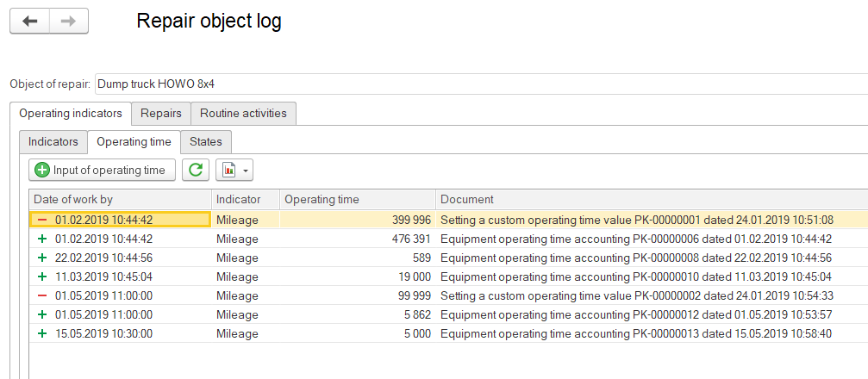
Task: Click the Indicator column header
Action: click(x=245, y=199)
